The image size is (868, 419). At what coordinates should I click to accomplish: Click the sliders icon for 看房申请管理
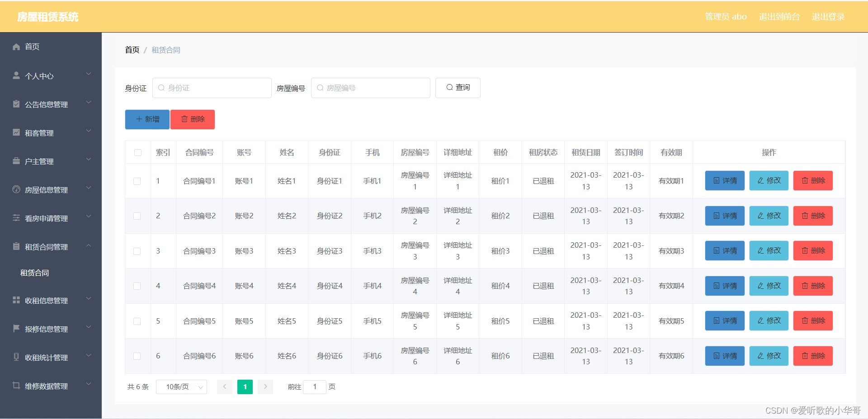click(x=16, y=218)
